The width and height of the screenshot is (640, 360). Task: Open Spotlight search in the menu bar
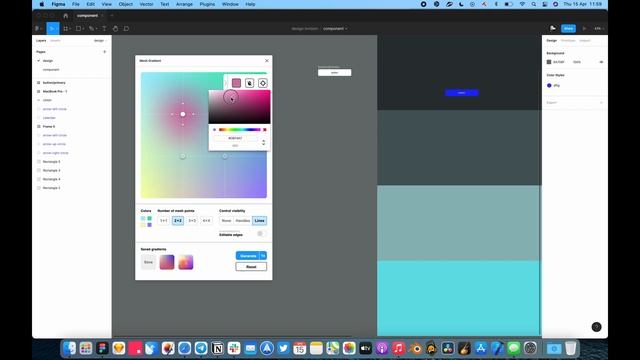[x=533, y=4]
